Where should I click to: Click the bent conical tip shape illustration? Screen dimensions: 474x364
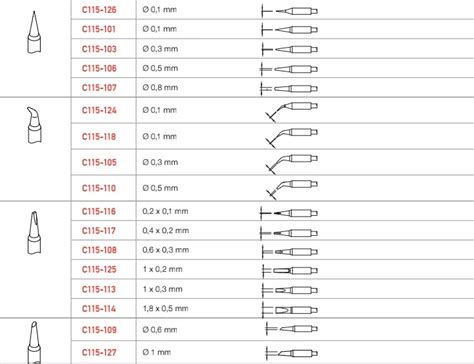pyautogui.click(x=34, y=125)
